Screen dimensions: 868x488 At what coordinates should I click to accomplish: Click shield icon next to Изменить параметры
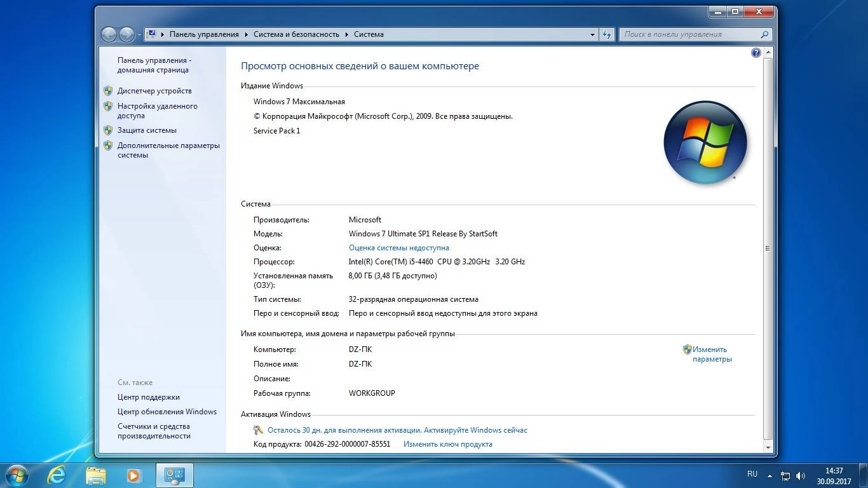pos(687,349)
